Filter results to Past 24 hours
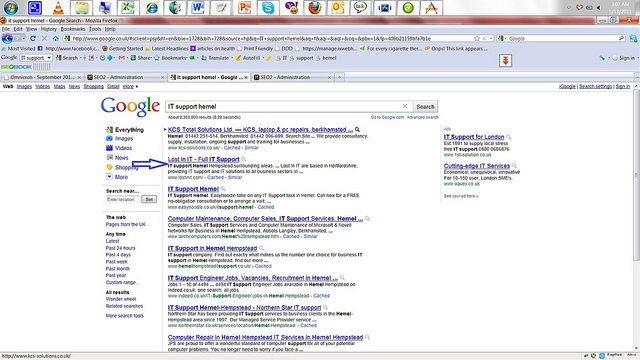 pyautogui.click(x=120, y=248)
